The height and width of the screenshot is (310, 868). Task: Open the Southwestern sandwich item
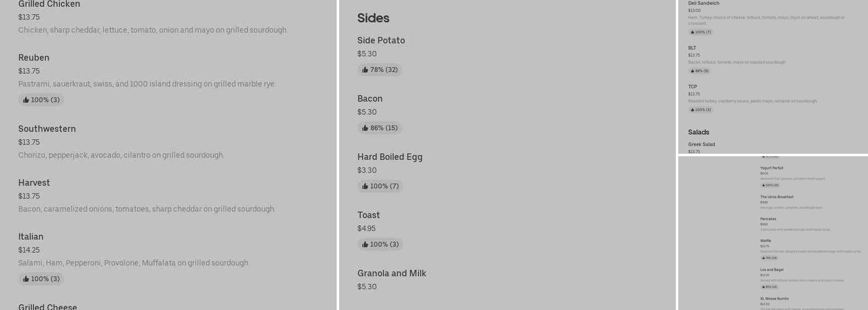[x=47, y=129]
